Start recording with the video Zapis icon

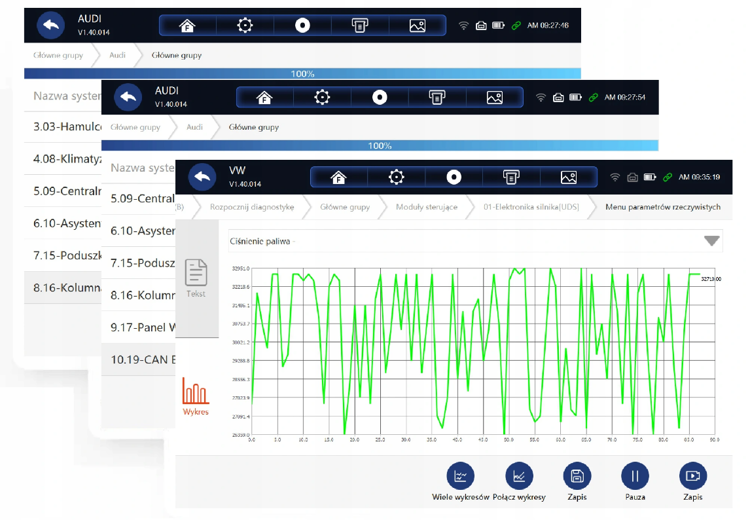coord(693,482)
